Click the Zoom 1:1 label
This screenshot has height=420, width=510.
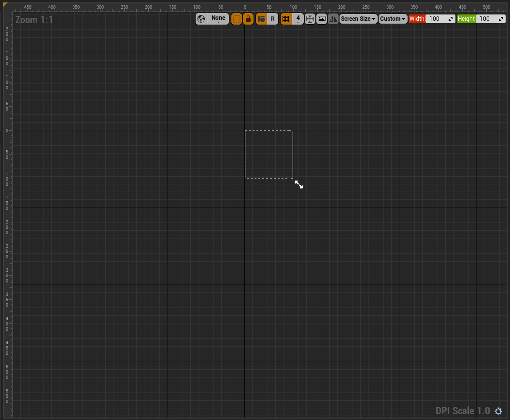pos(34,20)
